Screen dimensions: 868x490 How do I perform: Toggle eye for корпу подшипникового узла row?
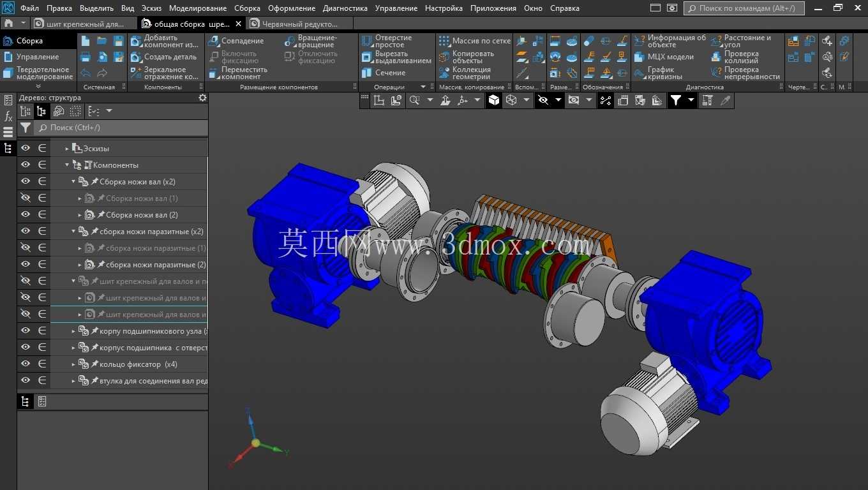click(26, 330)
